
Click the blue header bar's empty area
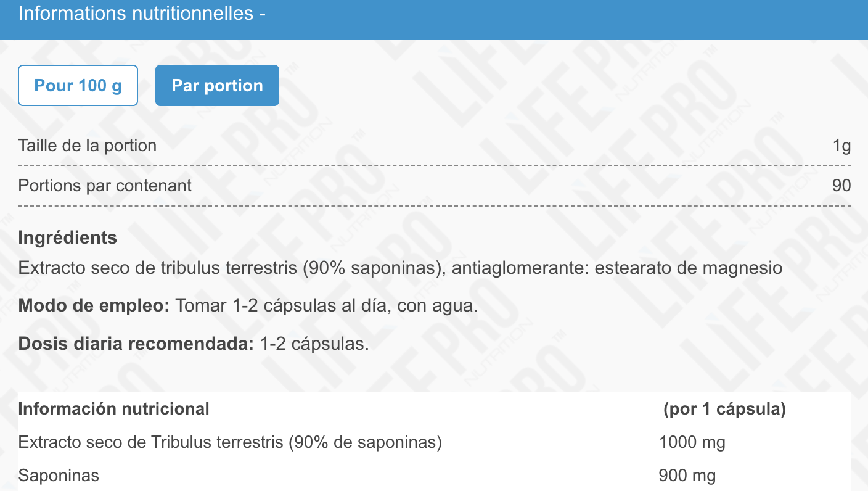(x=555, y=19)
